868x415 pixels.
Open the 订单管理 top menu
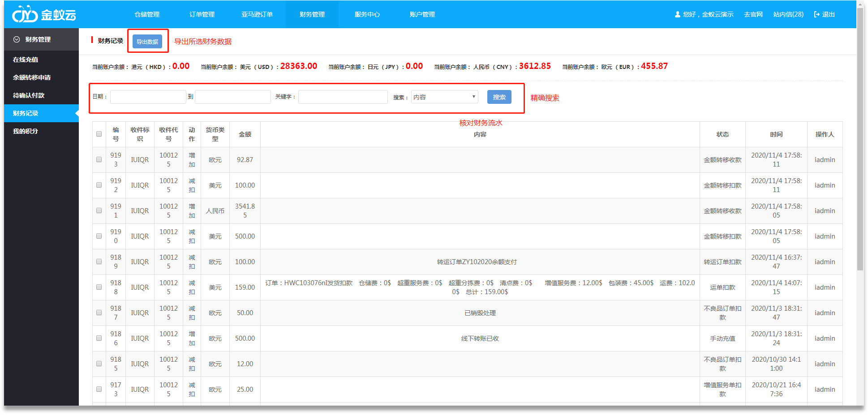point(202,14)
